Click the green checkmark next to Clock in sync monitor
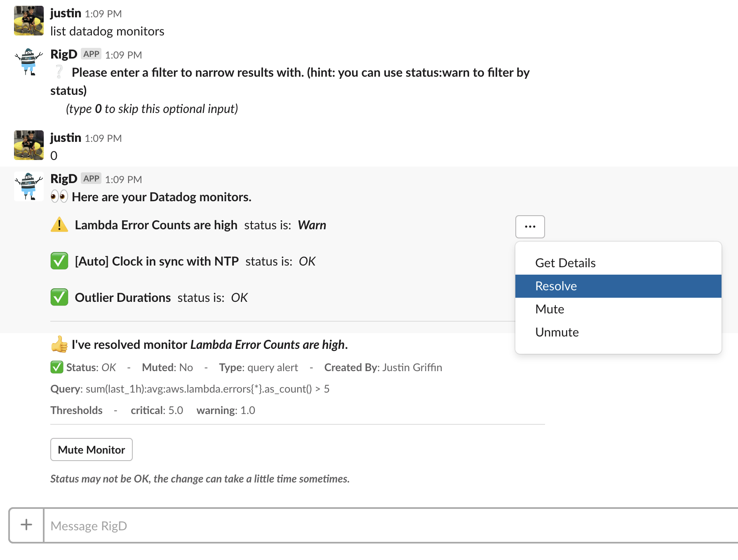The image size is (738, 560). pos(59,261)
